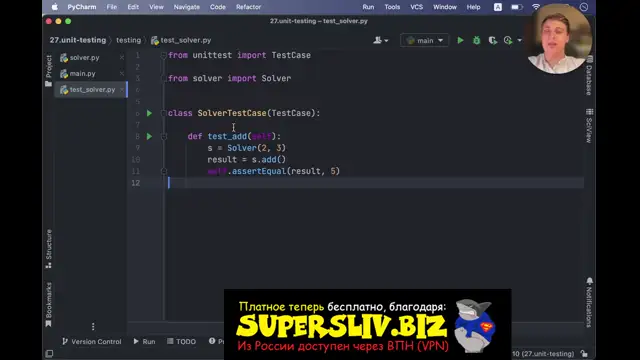Open the Notifications tool window
Screen dimensions: 640x360
589,303
